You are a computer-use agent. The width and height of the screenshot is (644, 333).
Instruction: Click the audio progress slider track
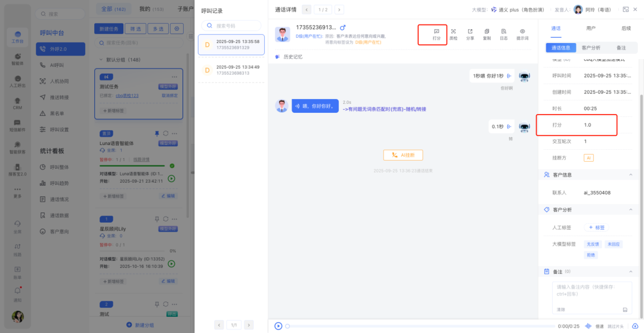[x=417, y=326]
